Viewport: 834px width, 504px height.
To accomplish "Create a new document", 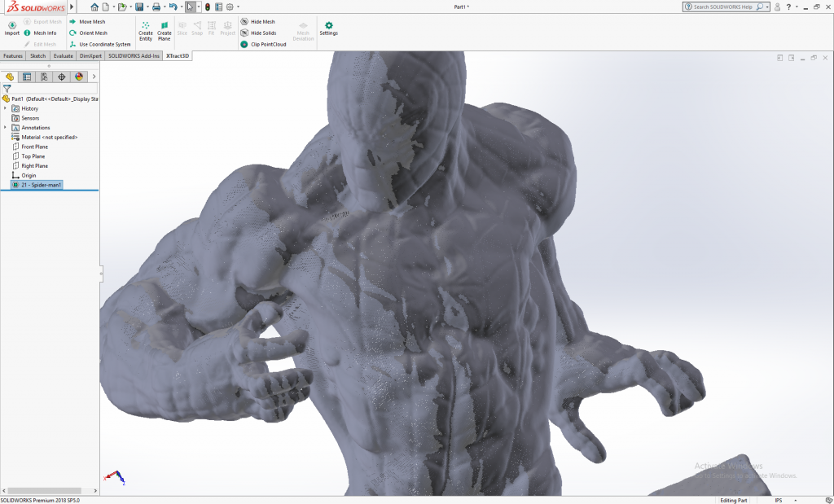I will (x=106, y=7).
